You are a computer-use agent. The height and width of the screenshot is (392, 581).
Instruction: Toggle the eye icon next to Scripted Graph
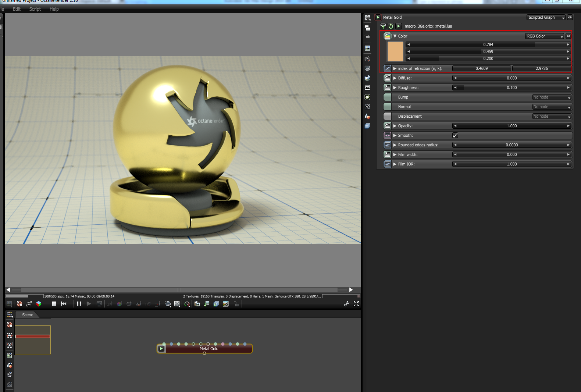point(570,17)
